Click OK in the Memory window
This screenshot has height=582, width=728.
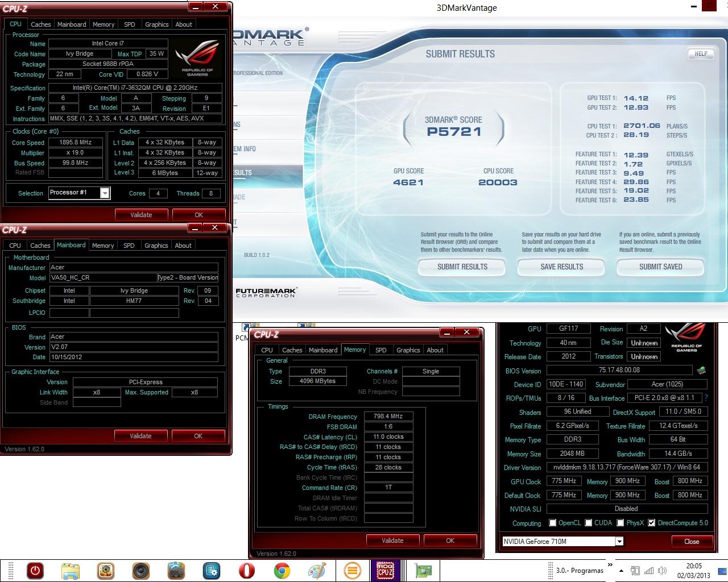pos(450,541)
